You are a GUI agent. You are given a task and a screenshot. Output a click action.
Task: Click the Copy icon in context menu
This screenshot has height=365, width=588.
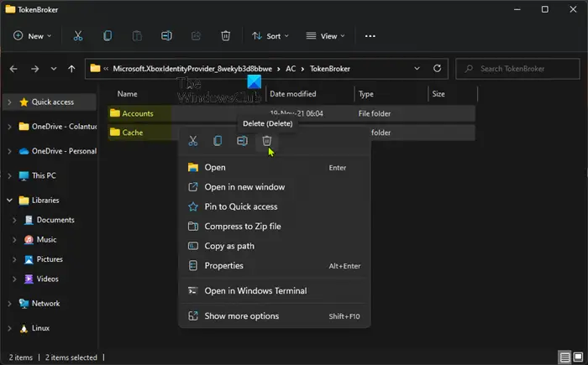218,141
